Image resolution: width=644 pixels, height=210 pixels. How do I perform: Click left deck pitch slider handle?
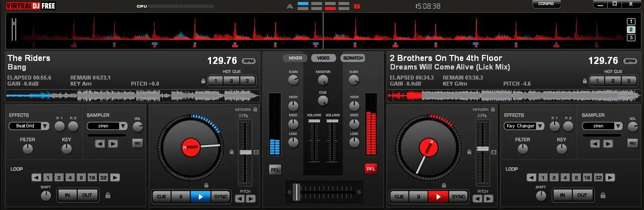tap(245, 152)
